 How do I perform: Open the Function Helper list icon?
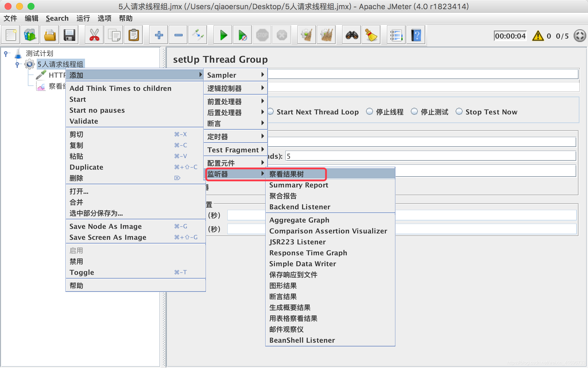(x=396, y=35)
